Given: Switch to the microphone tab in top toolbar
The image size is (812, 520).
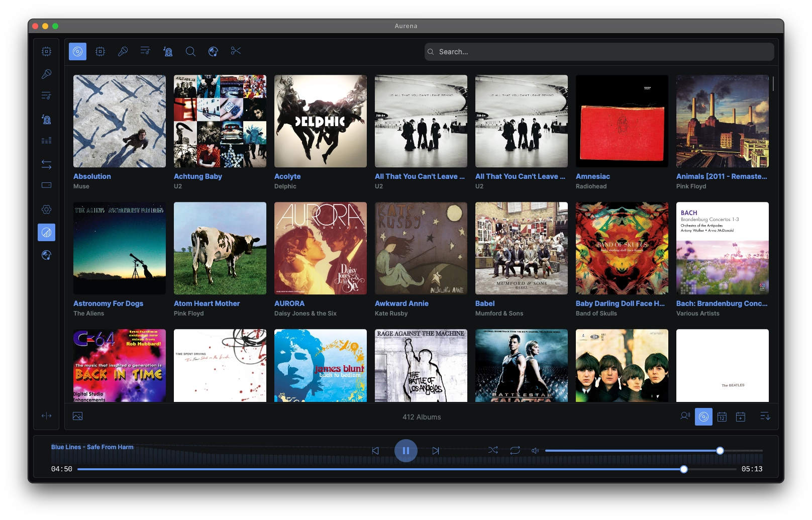Looking at the screenshot, I should [123, 51].
